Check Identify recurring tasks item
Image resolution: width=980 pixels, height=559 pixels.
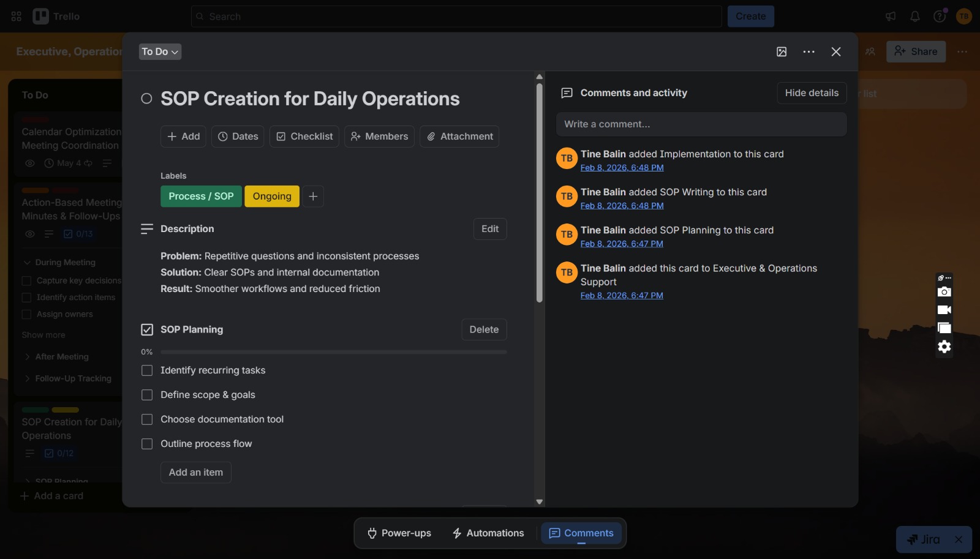coord(147,370)
